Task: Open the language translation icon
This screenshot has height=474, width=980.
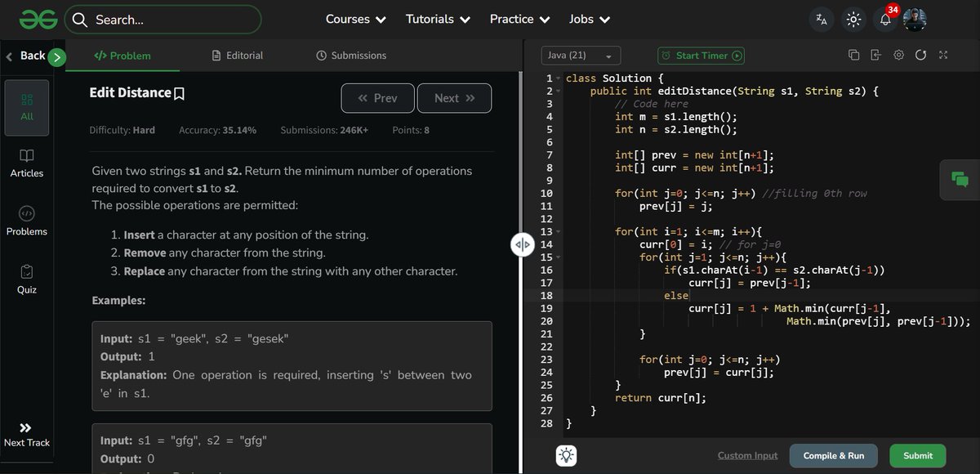Action: [821, 19]
